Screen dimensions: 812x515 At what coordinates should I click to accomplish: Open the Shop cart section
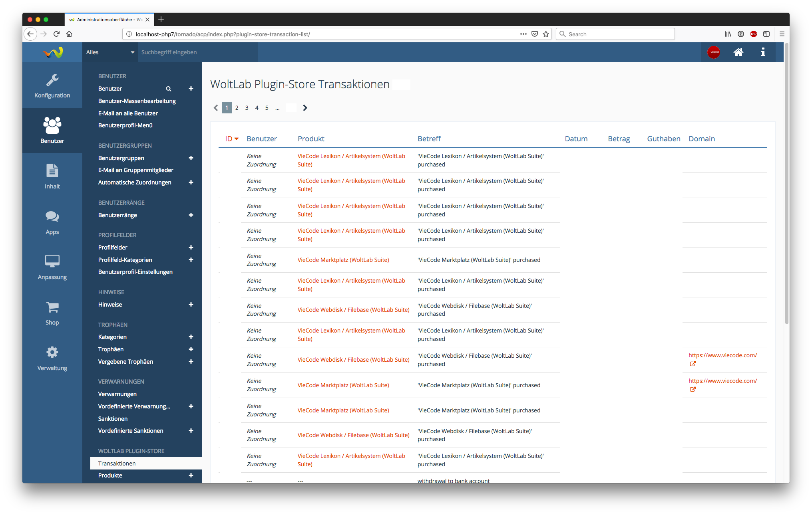pos(52,313)
